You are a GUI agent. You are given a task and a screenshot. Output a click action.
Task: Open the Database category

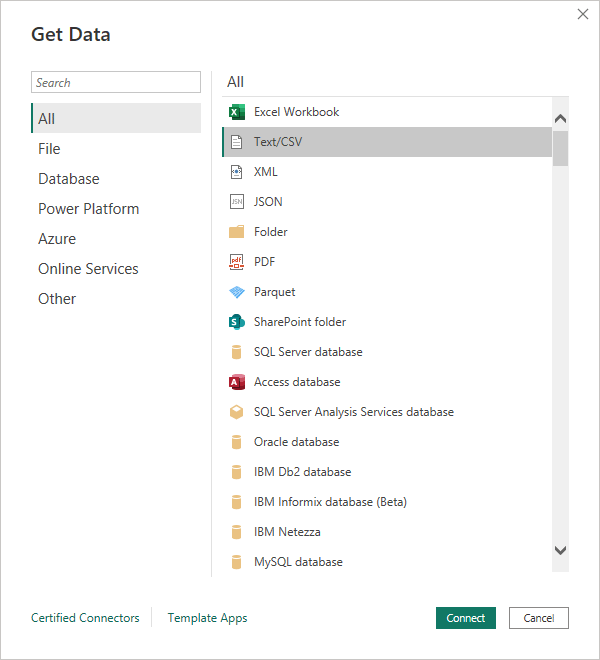click(x=69, y=179)
